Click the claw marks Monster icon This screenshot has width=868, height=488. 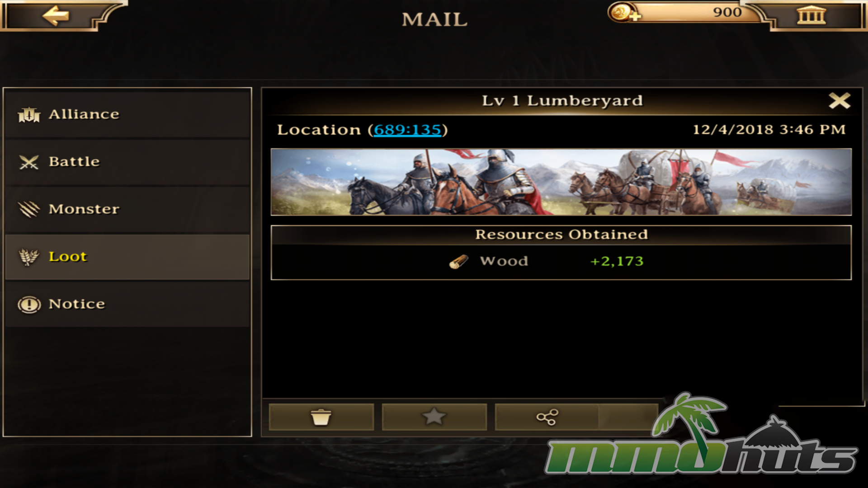(x=29, y=209)
